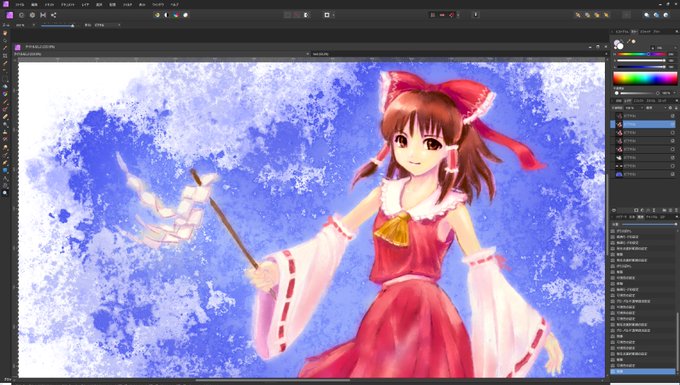
Task: Toggle visibility of the white thumbnail layer
Action: point(673,158)
